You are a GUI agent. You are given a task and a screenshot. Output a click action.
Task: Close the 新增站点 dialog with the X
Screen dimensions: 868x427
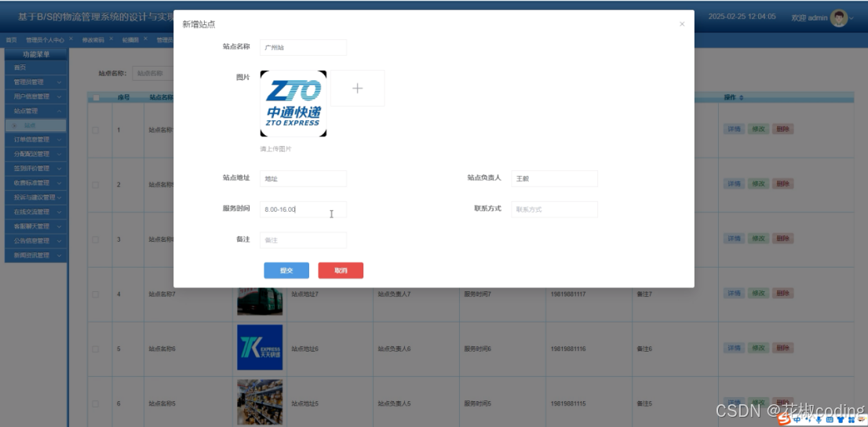pyautogui.click(x=682, y=24)
